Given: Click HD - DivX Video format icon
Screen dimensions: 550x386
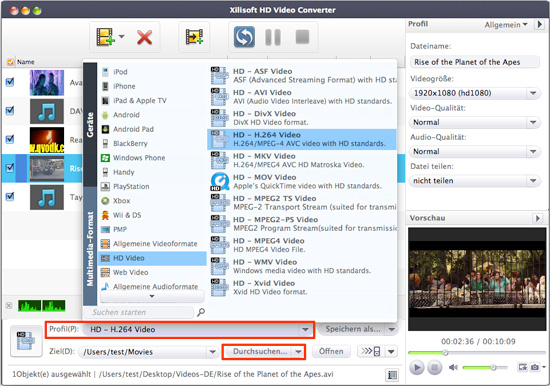Looking at the screenshot, I should (220, 118).
